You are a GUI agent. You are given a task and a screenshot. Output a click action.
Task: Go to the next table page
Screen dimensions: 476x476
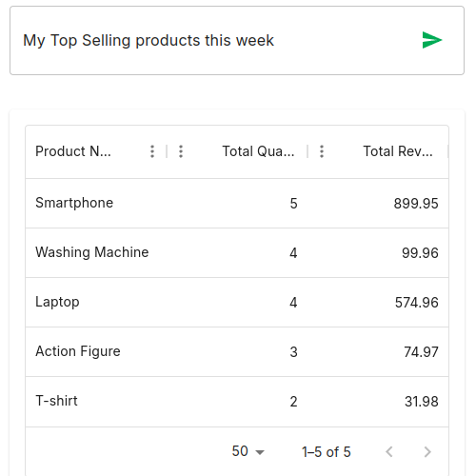[427, 451]
